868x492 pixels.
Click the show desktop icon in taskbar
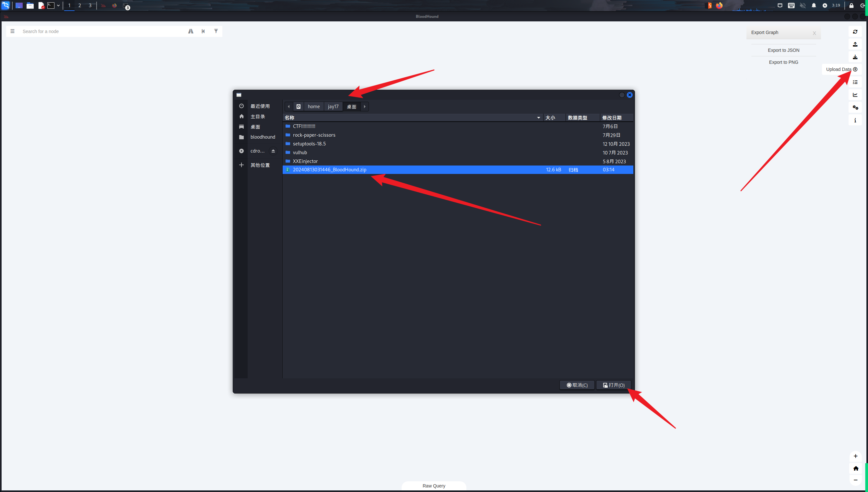(19, 6)
